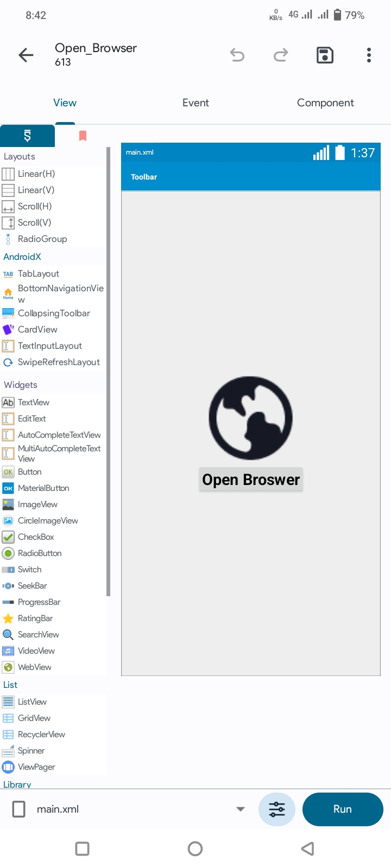
Task: Choose the WebView widget icon
Action: [x=8, y=667]
